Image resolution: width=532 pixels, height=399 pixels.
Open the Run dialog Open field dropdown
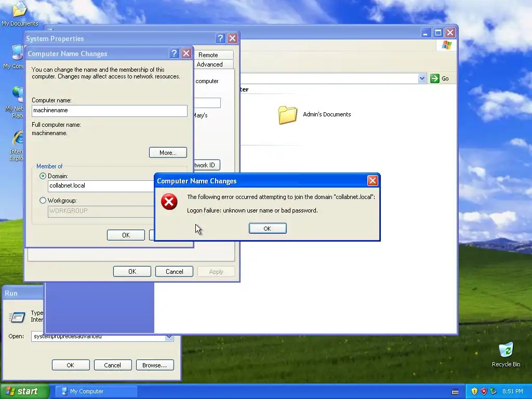pos(169,337)
